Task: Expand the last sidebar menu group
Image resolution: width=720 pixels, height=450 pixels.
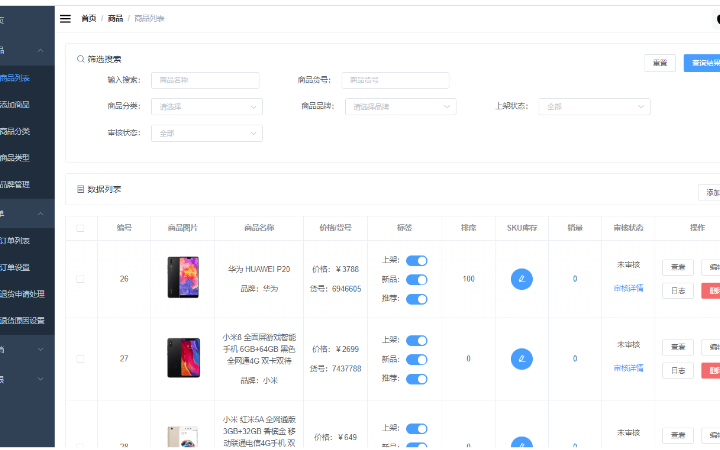Action: [27, 379]
